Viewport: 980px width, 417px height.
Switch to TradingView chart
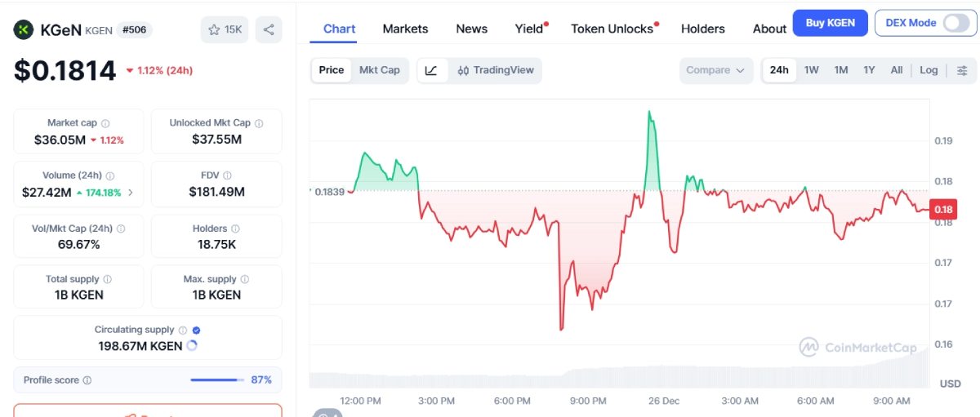tap(496, 70)
